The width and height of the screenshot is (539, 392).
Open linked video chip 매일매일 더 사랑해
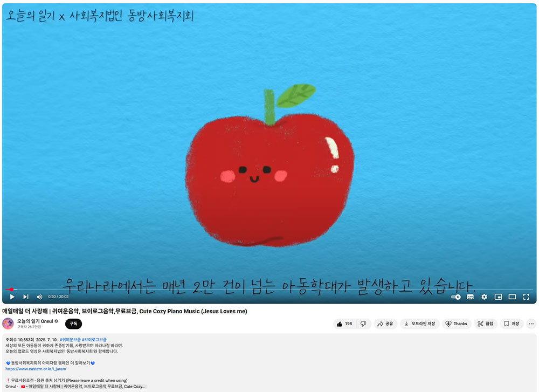[84, 387]
